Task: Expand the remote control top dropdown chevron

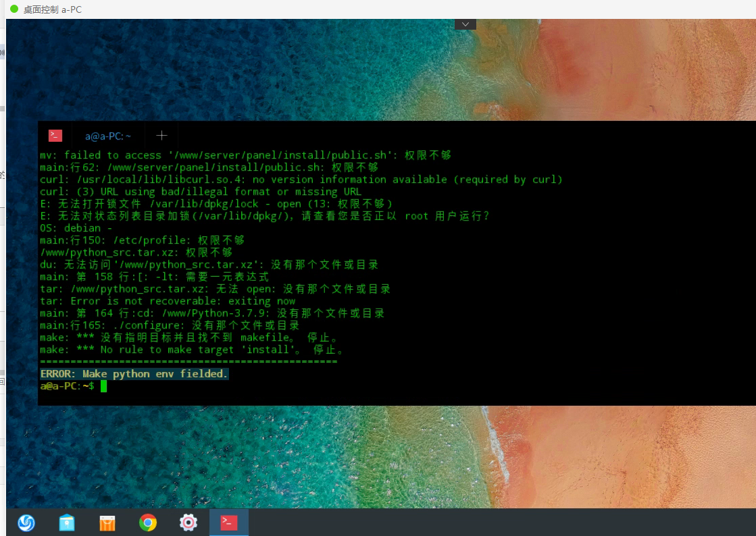Action: tap(465, 24)
